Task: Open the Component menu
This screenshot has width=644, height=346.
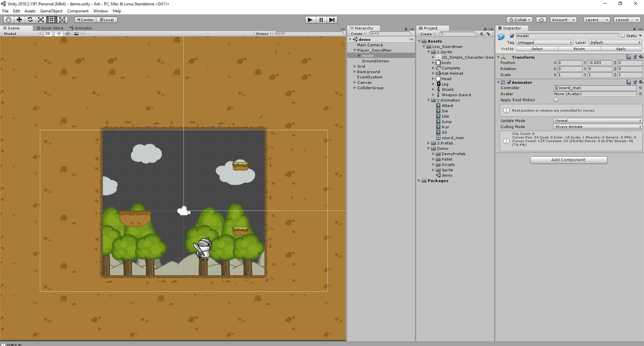Action: click(77, 11)
